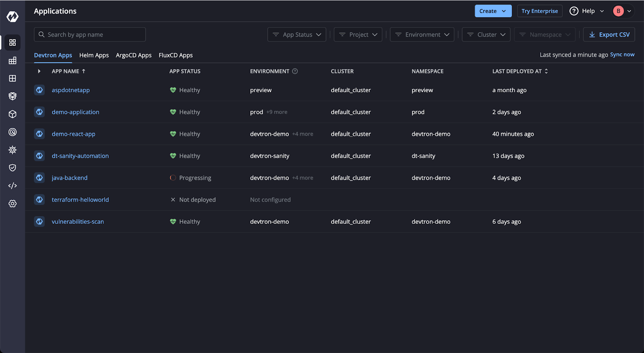Click '40 minutes ago' deployment time
The width and height of the screenshot is (644, 353).
tap(513, 134)
